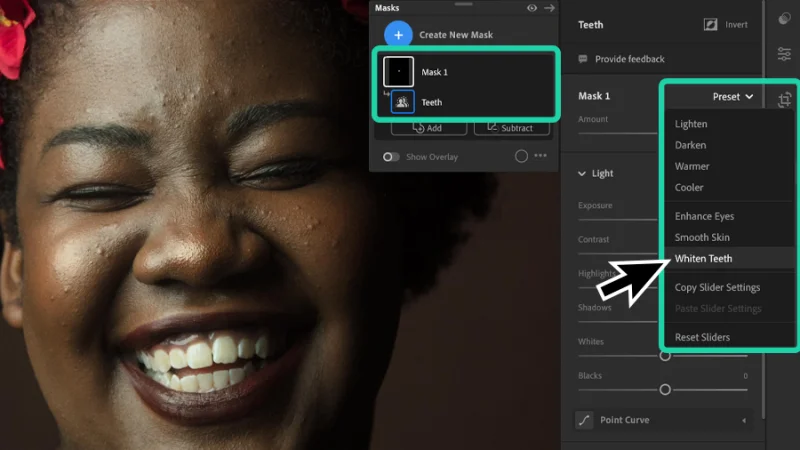Click the Teeth component label in Masks list

click(432, 102)
